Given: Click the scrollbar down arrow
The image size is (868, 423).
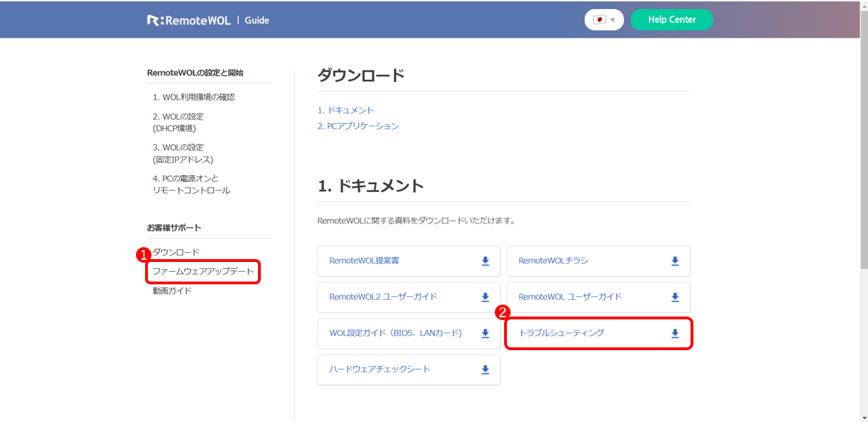Looking at the screenshot, I should [x=864, y=418].
